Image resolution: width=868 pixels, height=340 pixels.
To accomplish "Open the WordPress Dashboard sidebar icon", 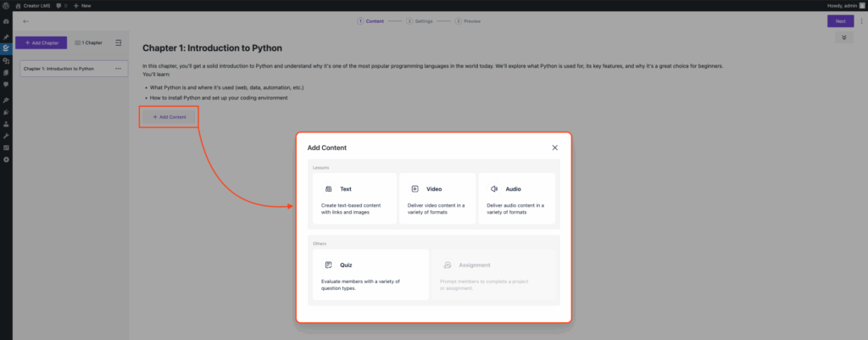I will (6, 21).
